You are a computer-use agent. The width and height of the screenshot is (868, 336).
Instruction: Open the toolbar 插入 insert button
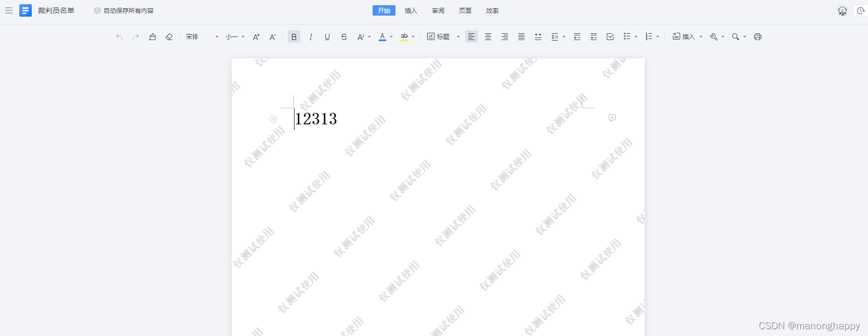pyautogui.click(x=684, y=37)
